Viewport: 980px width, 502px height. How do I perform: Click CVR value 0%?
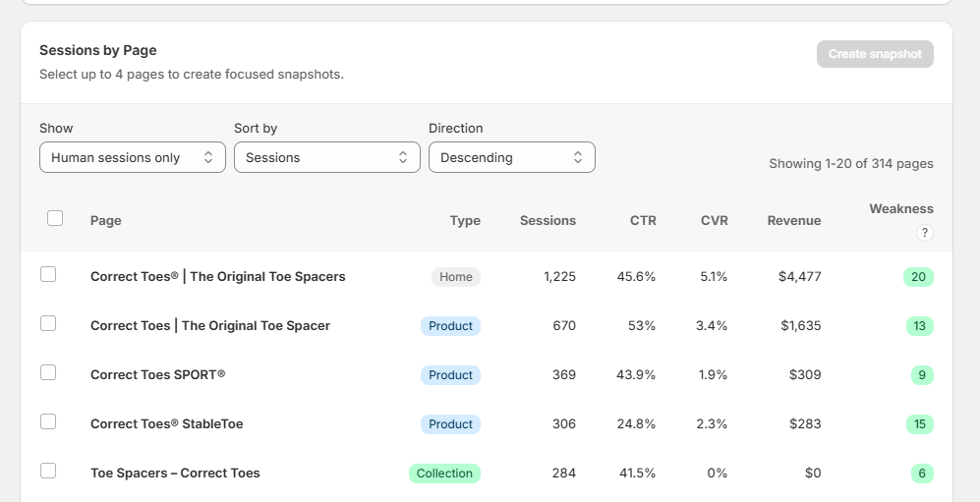[x=718, y=474]
